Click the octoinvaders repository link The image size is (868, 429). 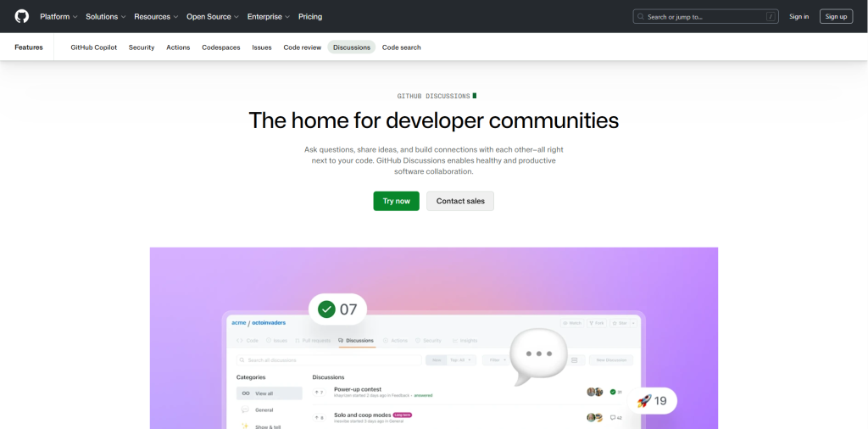tap(269, 323)
